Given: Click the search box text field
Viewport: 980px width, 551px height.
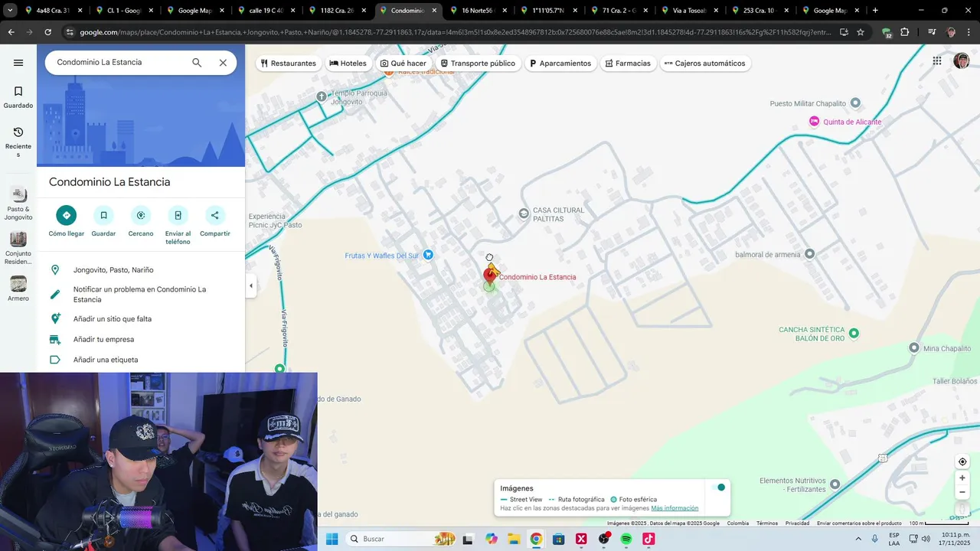Looking at the screenshot, I should pos(119,62).
